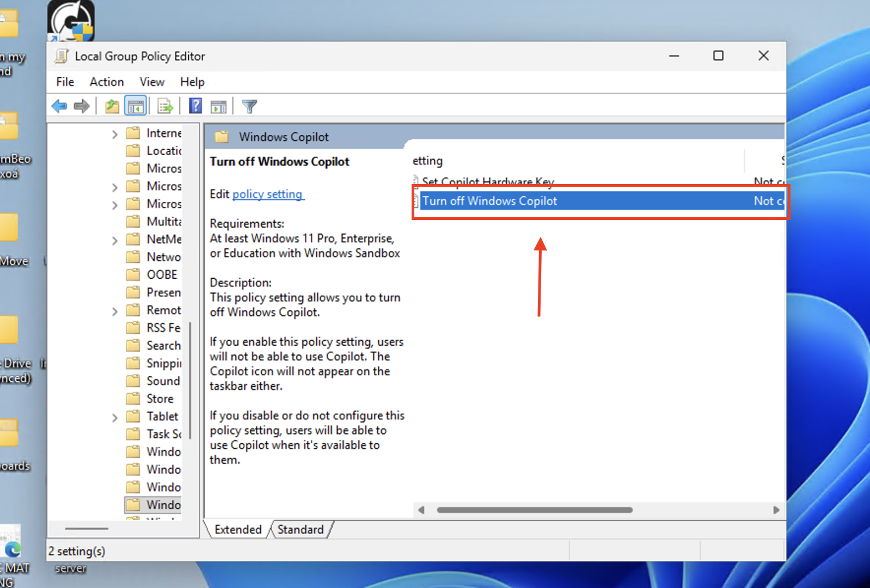Toggle the Show/Hide Console Tree icon
The width and height of the screenshot is (870, 588).
136,106
